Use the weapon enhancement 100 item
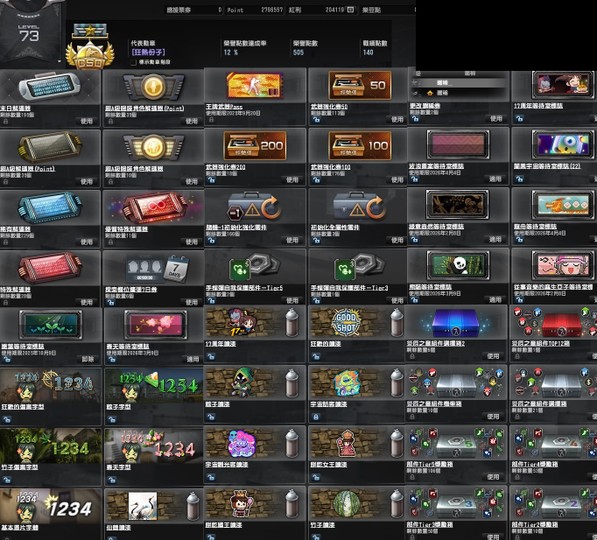The height and width of the screenshot is (540, 597). tap(397, 180)
